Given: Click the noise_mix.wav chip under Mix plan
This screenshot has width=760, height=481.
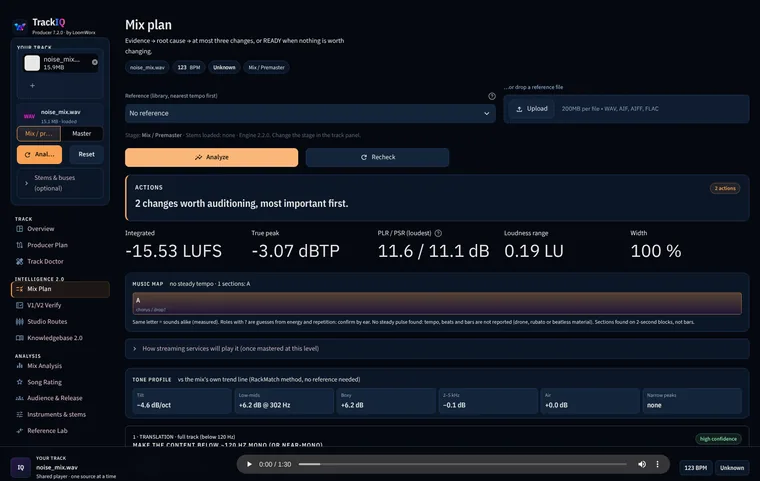Looking at the screenshot, I should [x=147, y=67].
